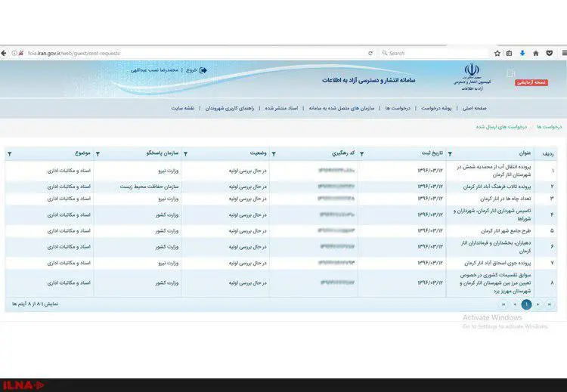567x392 pixels.
Task: Open row 1 title پرونده انتقال آب از محمدیه
Action: click(x=494, y=171)
